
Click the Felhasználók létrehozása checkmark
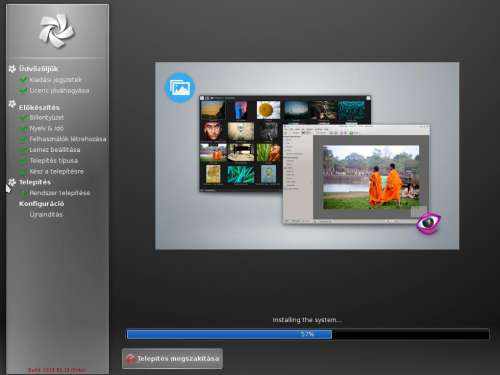click(24, 139)
